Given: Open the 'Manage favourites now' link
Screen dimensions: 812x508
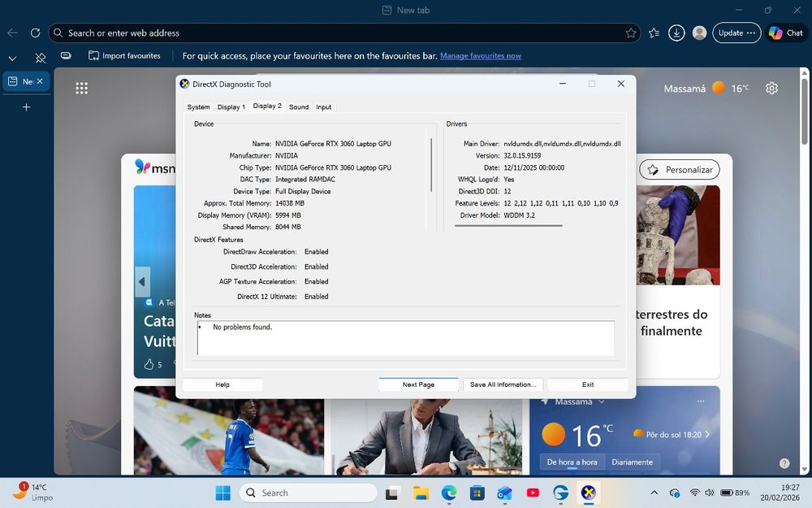Looking at the screenshot, I should click(481, 56).
